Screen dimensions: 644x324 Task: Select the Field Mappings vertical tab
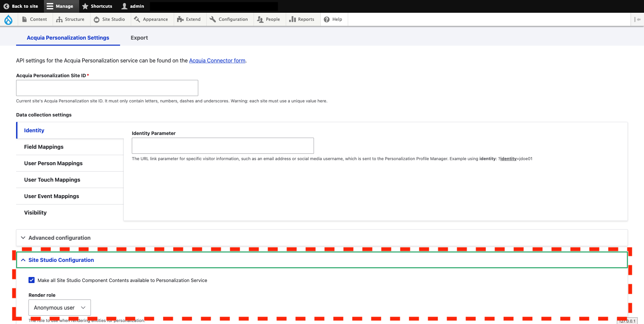coord(70,147)
